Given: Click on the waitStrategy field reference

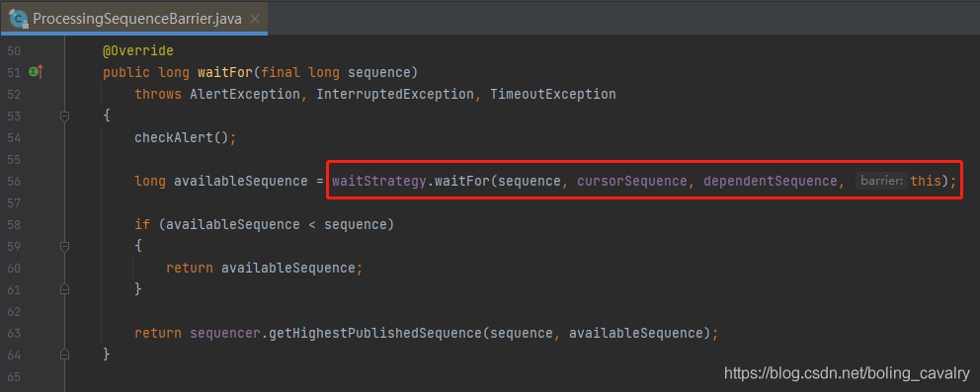Looking at the screenshot, I should tap(379, 181).
